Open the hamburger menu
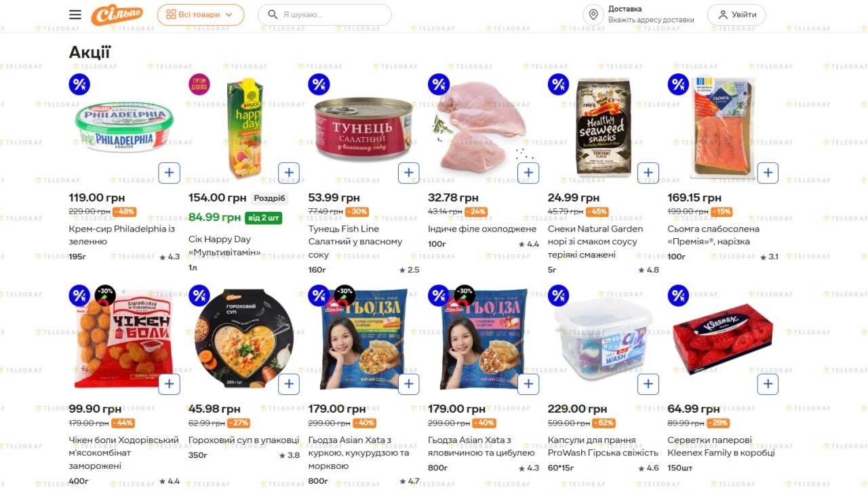The image size is (868, 492). click(x=75, y=15)
